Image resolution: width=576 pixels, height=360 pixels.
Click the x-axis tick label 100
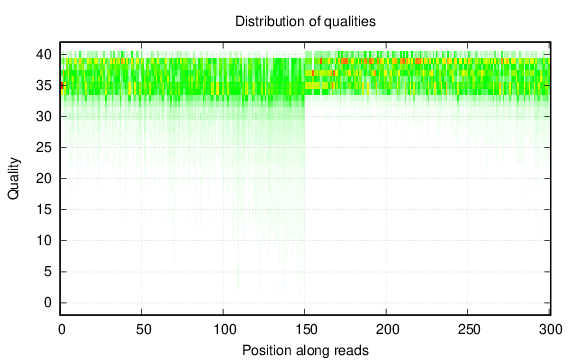(225, 330)
